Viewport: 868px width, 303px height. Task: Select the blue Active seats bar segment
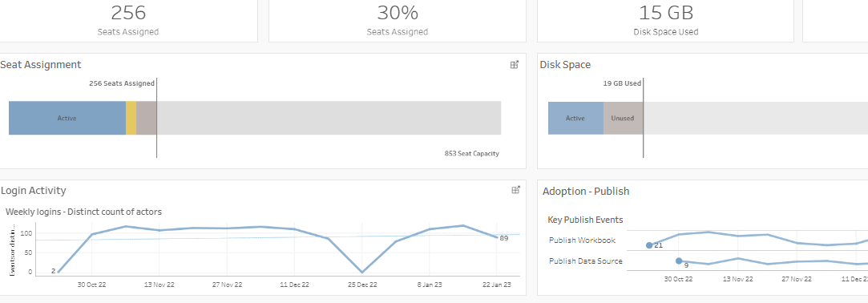click(67, 118)
